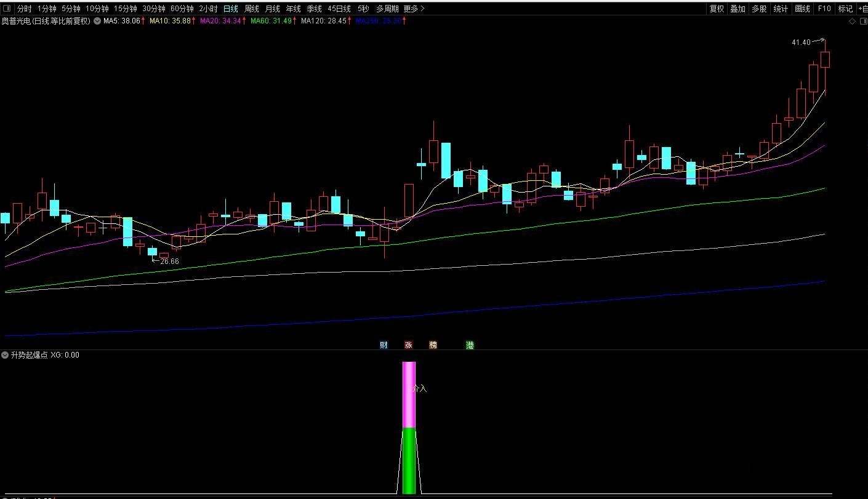The image size is (868, 499).
Task: Click the 复权 button
Action: tap(717, 9)
